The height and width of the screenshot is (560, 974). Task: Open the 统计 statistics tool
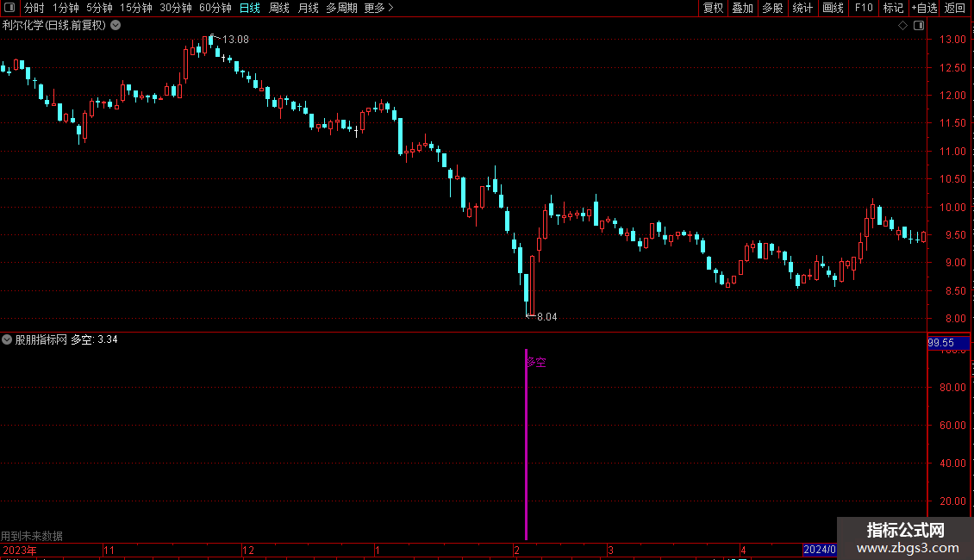pos(802,8)
